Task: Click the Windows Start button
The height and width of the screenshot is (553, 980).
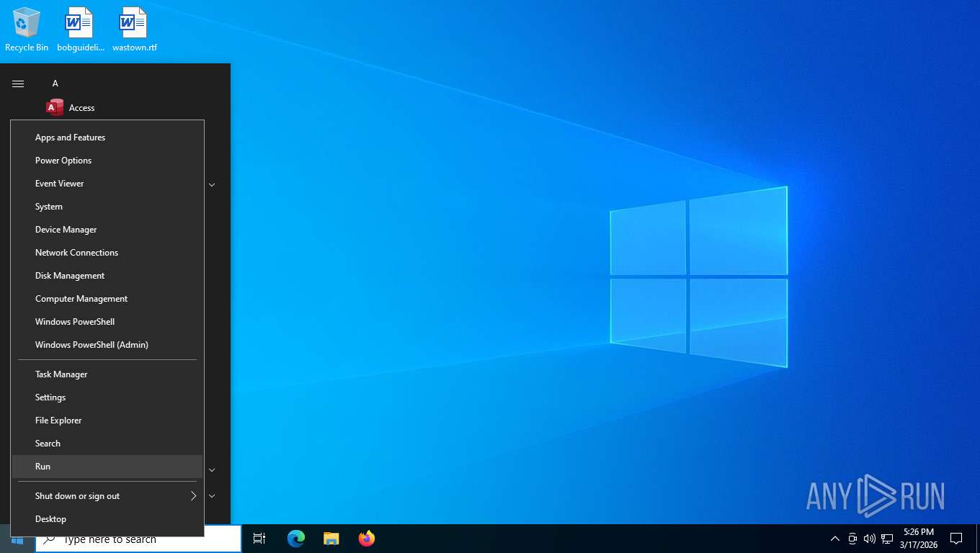Action: tap(17, 539)
